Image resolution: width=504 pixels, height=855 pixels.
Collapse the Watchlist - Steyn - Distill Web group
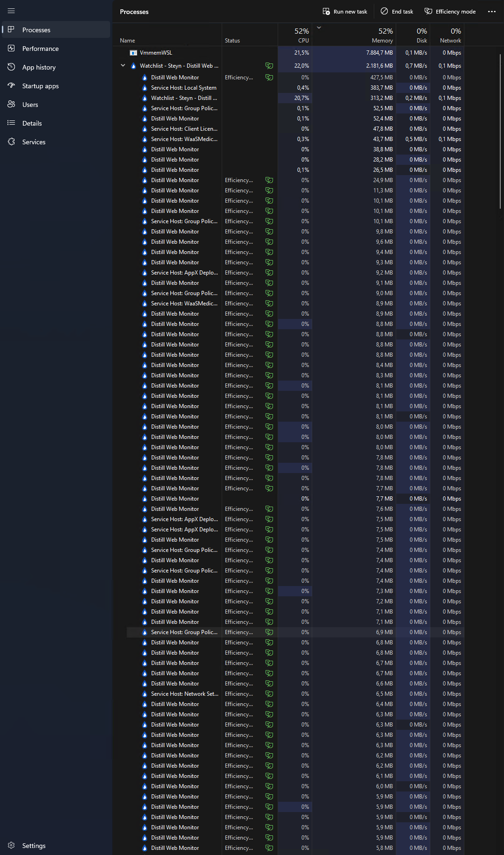click(123, 65)
